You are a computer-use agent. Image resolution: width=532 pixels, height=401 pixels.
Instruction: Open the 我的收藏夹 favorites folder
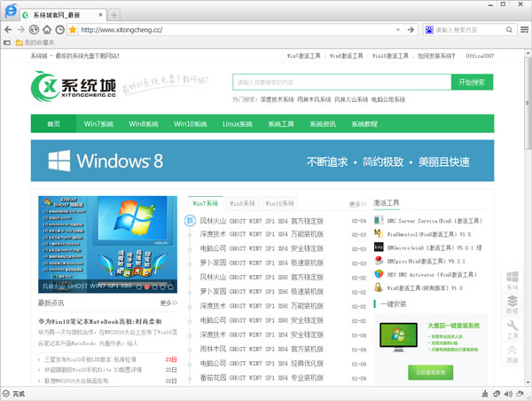(35, 43)
